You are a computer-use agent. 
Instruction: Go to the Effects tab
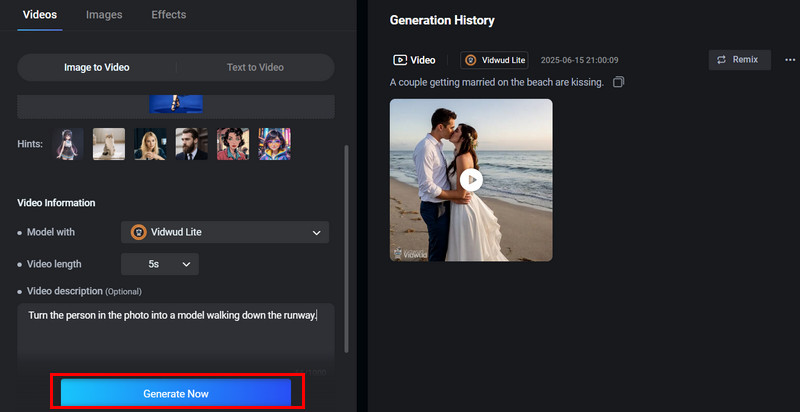point(168,15)
